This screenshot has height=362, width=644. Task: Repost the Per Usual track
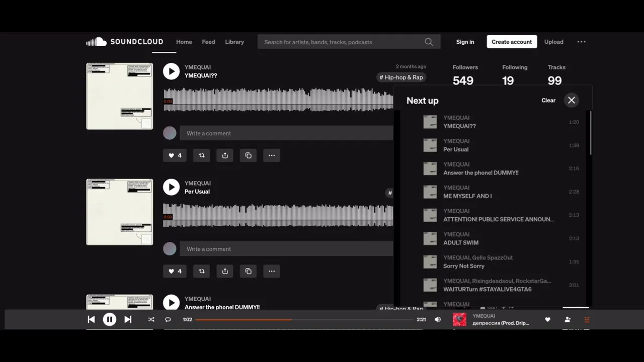click(x=202, y=271)
